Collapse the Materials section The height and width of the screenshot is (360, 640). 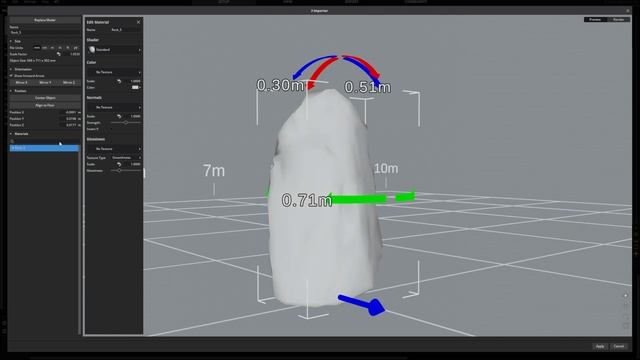pyautogui.click(x=11, y=134)
